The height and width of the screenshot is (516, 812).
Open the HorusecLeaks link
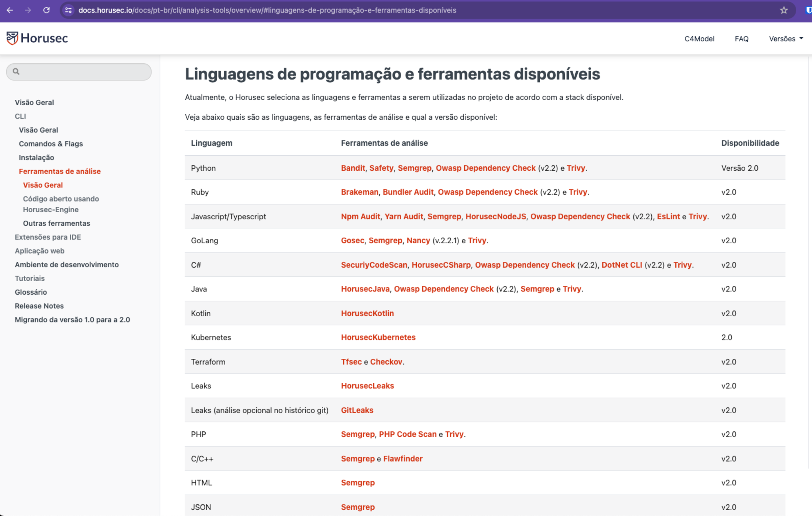click(367, 386)
